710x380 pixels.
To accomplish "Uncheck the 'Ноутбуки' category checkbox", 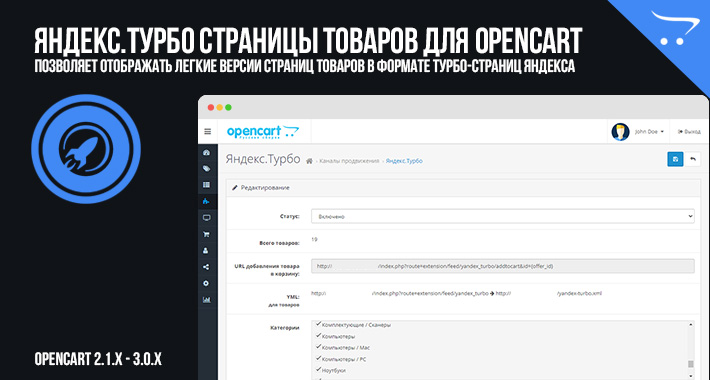I will tap(318, 370).
